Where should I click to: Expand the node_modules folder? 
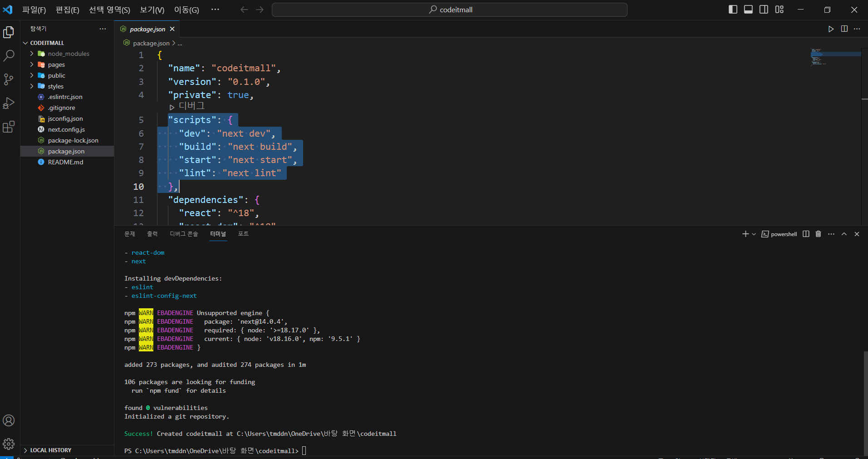(x=67, y=54)
